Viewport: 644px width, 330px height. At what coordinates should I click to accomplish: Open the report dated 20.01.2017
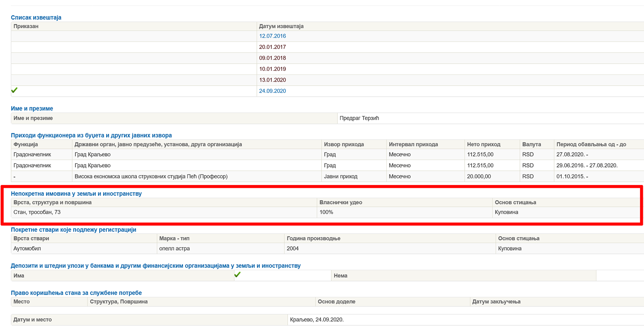[x=272, y=47]
